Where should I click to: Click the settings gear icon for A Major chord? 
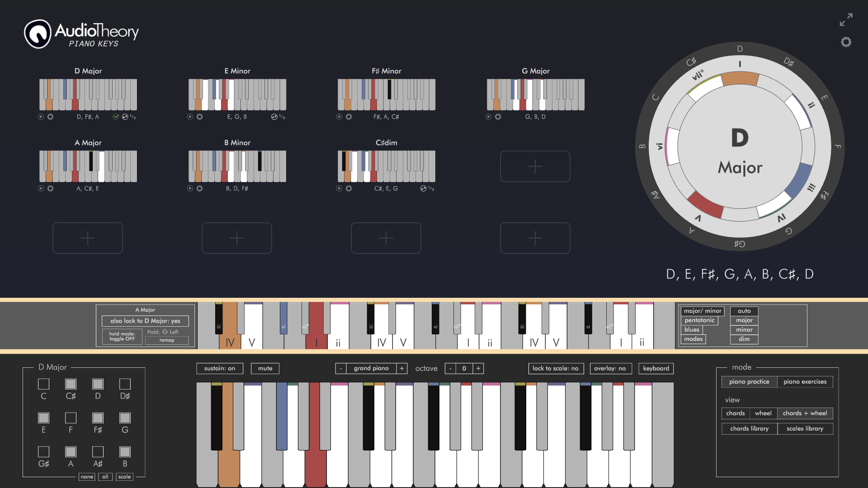50,188
